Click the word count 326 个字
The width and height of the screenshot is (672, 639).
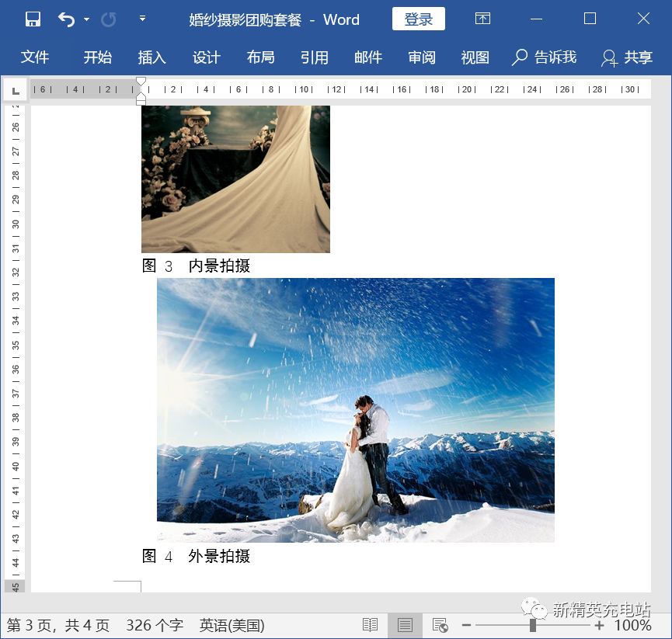155,626
